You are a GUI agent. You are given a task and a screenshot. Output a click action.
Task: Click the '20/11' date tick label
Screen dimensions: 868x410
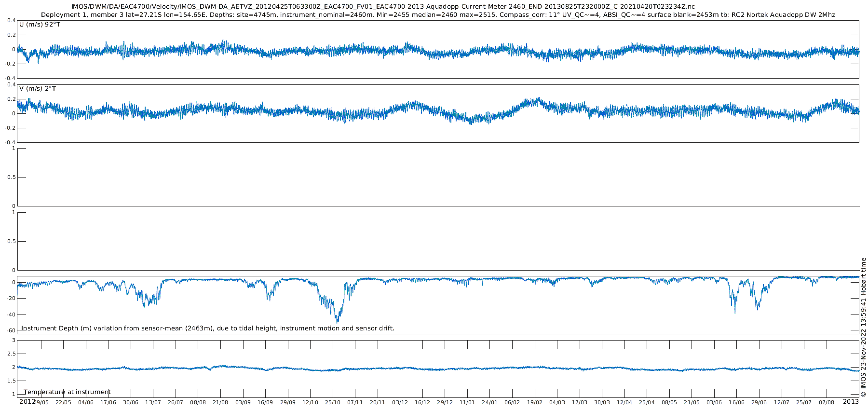(378, 402)
